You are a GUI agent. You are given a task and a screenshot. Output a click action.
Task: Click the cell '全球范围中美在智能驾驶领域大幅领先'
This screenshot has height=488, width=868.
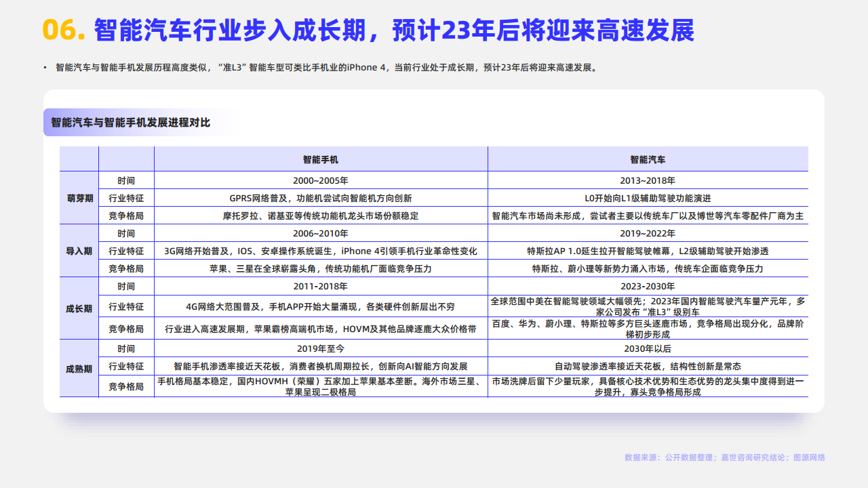click(x=648, y=306)
